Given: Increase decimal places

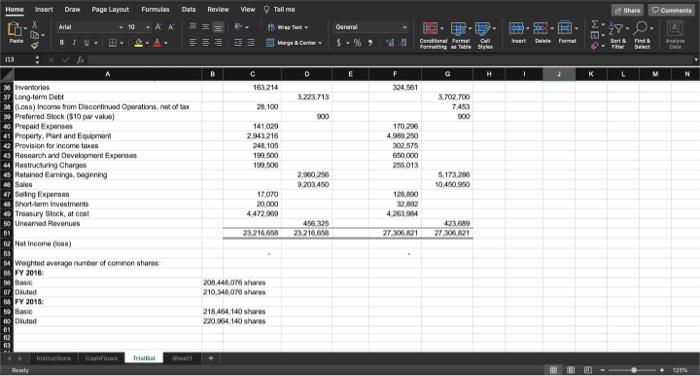Looking at the screenshot, I should tap(390, 43).
